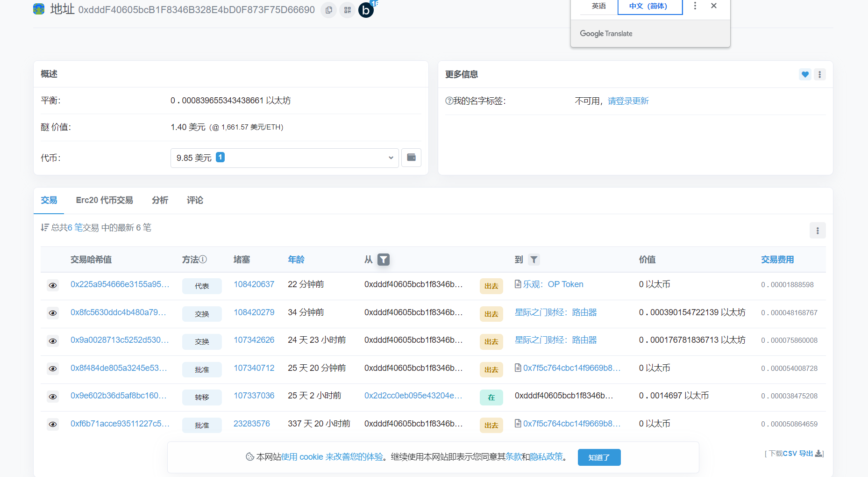This screenshot has width=868, height=477.
Task: Click 出去 badge in OP Token row
Action: (491, 286)
